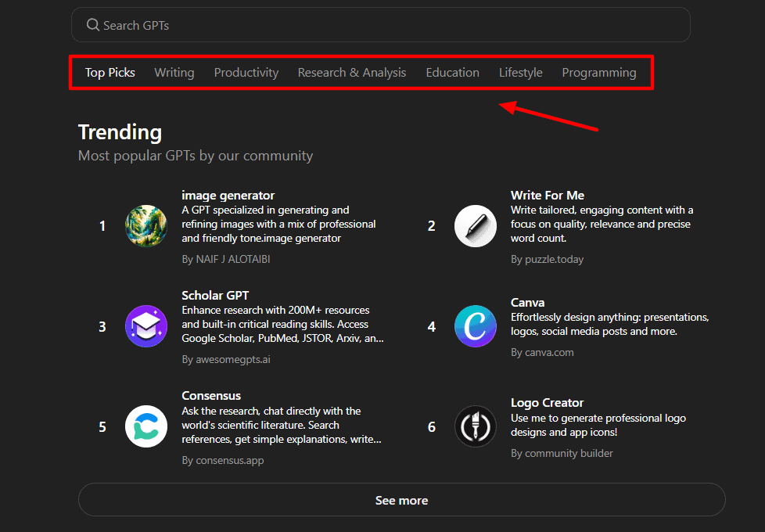The width and height of the screenshot is (765, 532).
Task: Click rank number 6 beside Logo Creator
Action: click(x=431, y=427)
